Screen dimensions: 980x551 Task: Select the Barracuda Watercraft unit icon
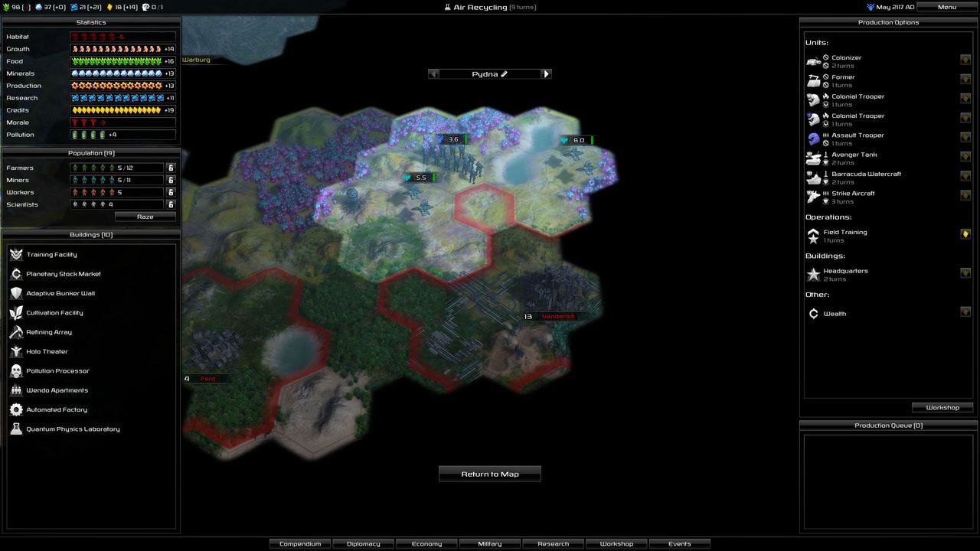[814, 178]
